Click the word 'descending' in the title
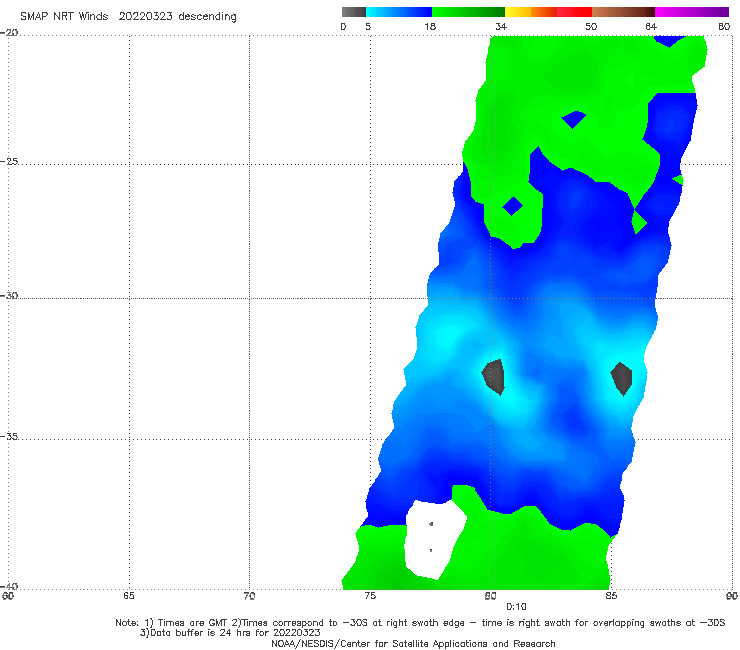Screen dimensions: 740x650 click(208, 17)
